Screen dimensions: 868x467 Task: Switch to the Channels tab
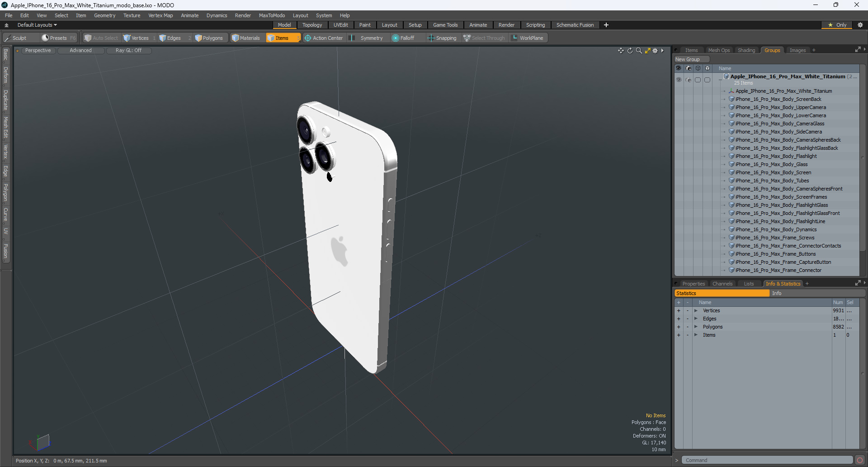[722, 284]
